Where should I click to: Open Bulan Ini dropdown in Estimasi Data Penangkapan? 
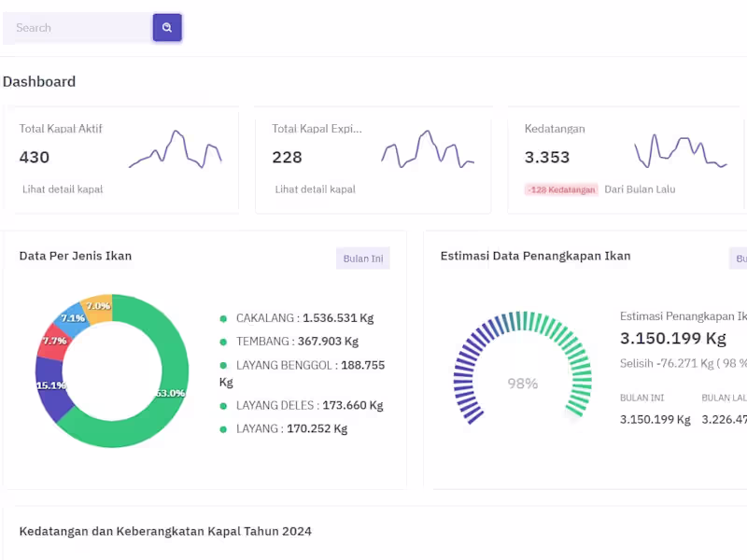pos(739,259)
